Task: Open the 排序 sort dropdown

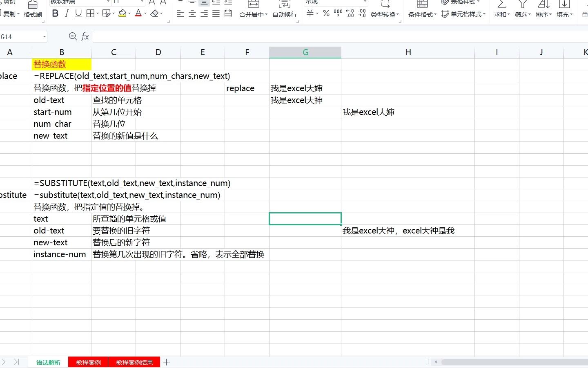Action: pyautogui.click(x=543, y=10)
